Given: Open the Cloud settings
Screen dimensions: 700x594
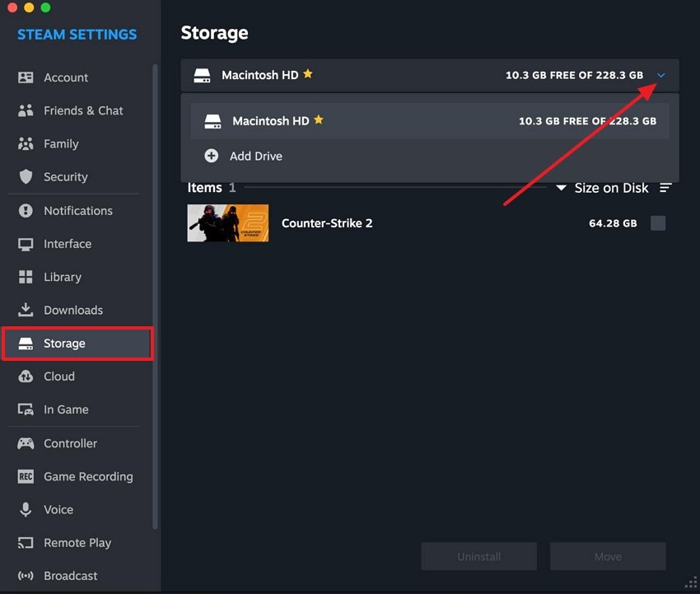Looking at the screenshot, I should point(77,376).
